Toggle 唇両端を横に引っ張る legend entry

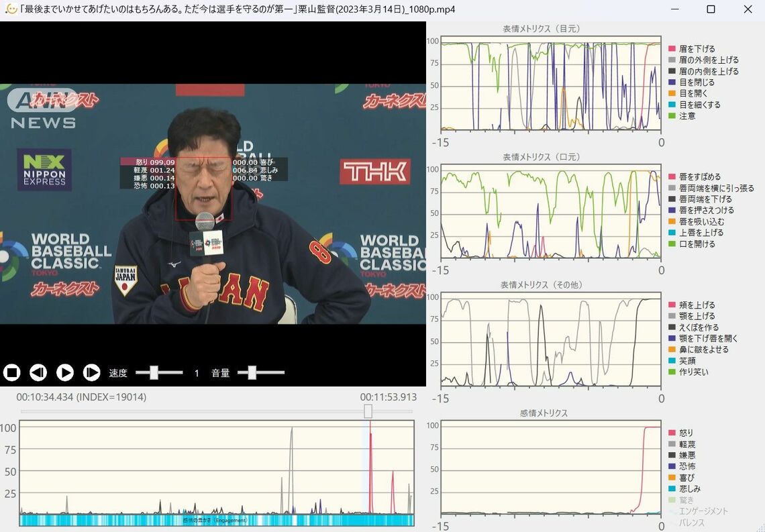(711, 188)
